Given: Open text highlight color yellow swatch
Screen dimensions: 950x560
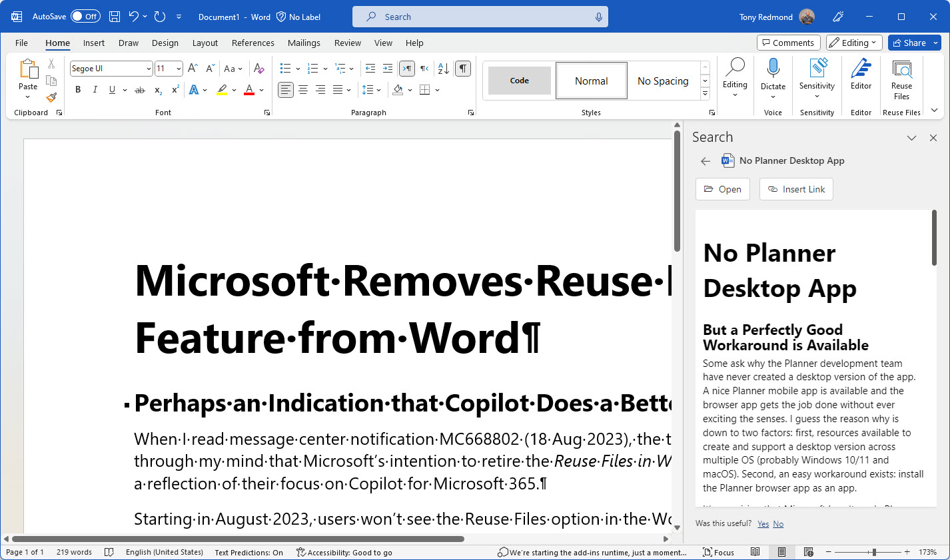Looking at the screenshot, I should [x=222, y=90].
